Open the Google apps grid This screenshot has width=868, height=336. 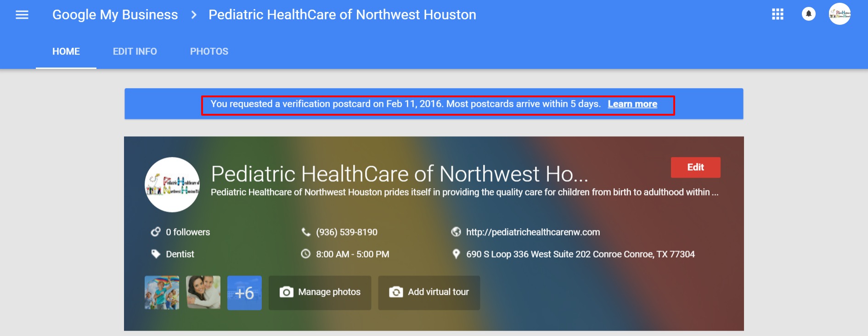(x=778, y=15)
